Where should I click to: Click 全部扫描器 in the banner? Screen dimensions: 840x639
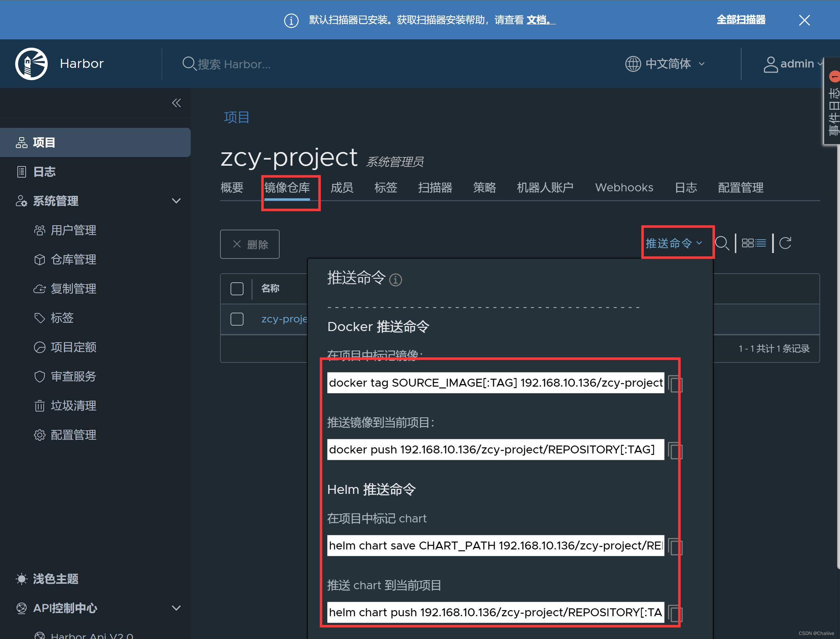(x=741, y=20)
